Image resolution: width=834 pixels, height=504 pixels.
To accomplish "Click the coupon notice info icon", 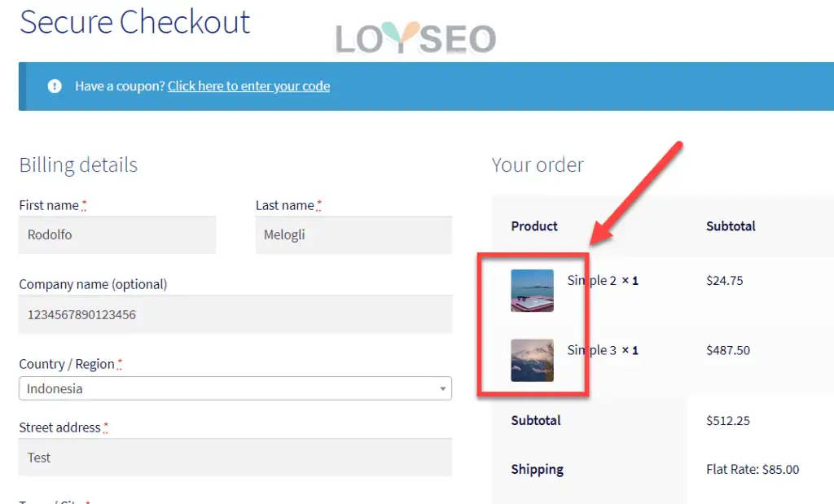I will (x=55, y=85).
